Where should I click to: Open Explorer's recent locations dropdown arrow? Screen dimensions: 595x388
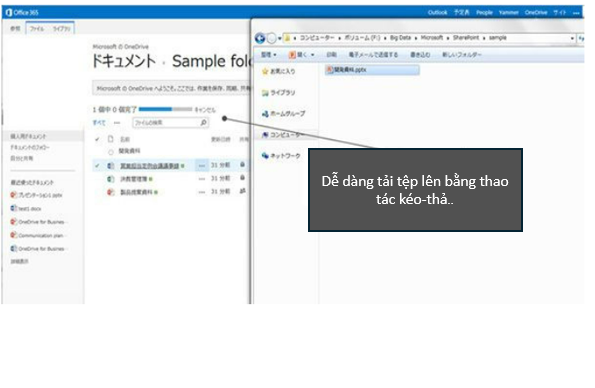coord(280,38)
